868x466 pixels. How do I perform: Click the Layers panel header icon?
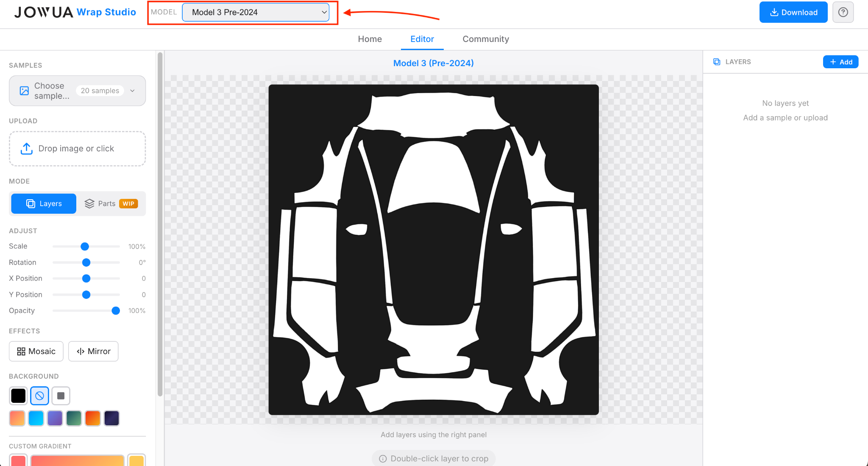pyautogui.click(x=717, y=62)
